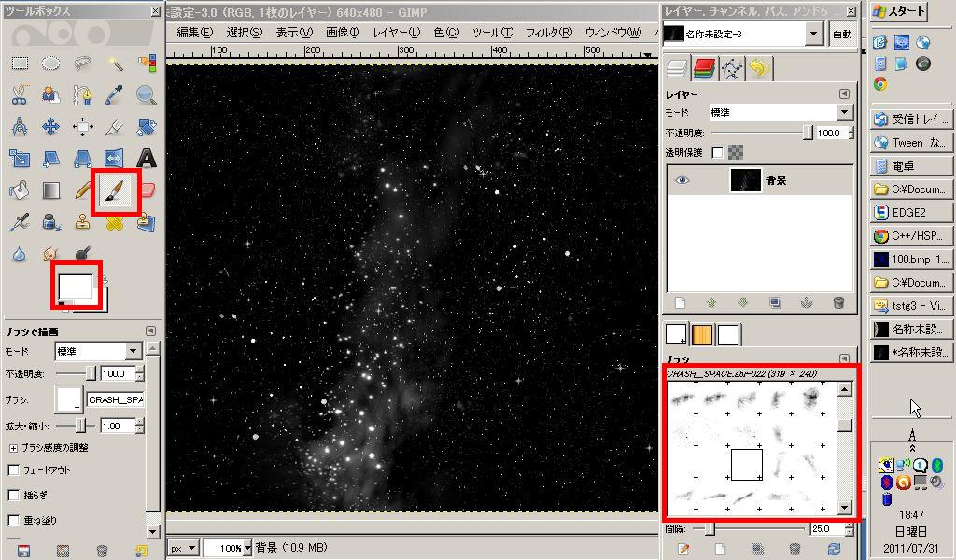Delete the layer with the layers trash button

tap(838, 302)
